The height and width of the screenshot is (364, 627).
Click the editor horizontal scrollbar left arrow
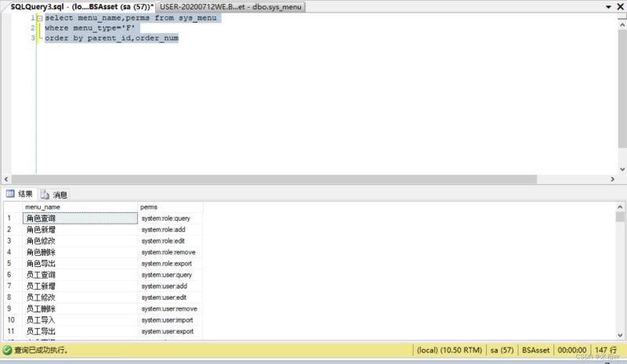coord(7,179)
